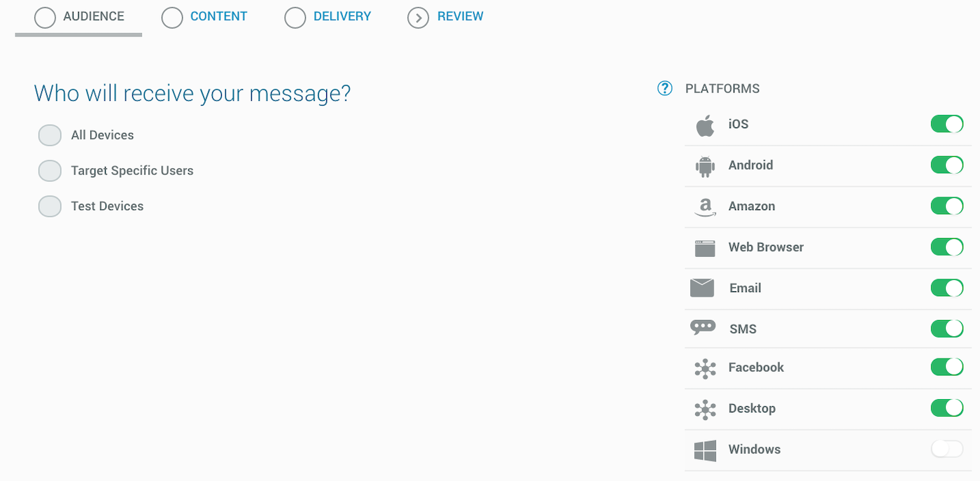Click the PLATFORMS heading text

click(722, 89)
